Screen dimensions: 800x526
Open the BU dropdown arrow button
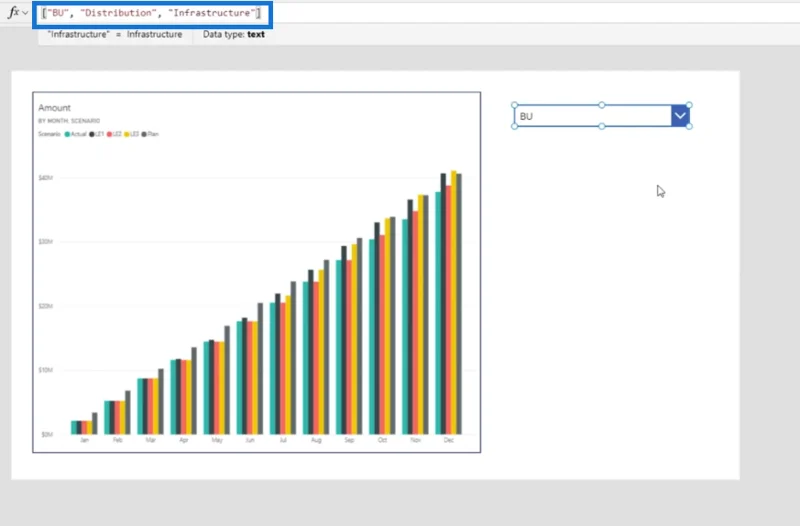click(x=680, y=116)
